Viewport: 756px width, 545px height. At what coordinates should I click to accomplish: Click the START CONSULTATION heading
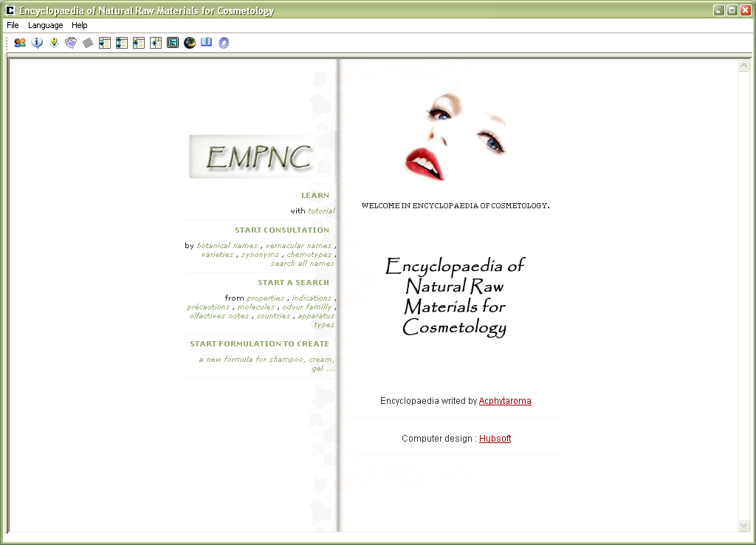click(282, 230)
